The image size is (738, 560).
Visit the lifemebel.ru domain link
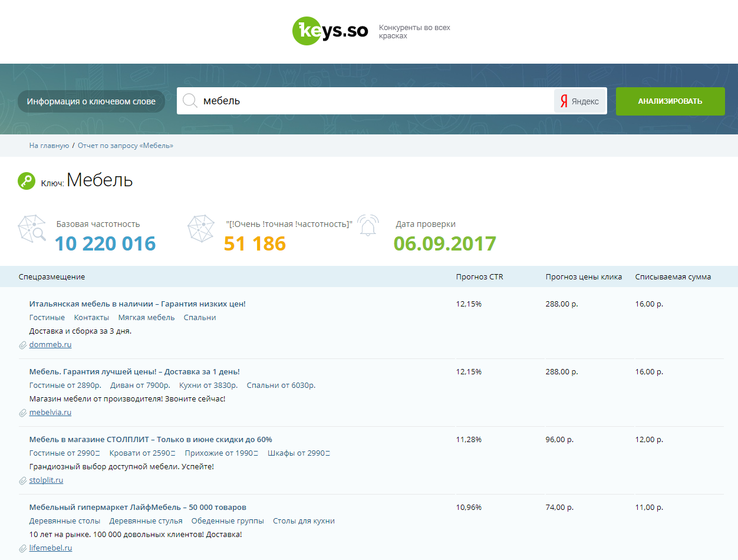51,548
